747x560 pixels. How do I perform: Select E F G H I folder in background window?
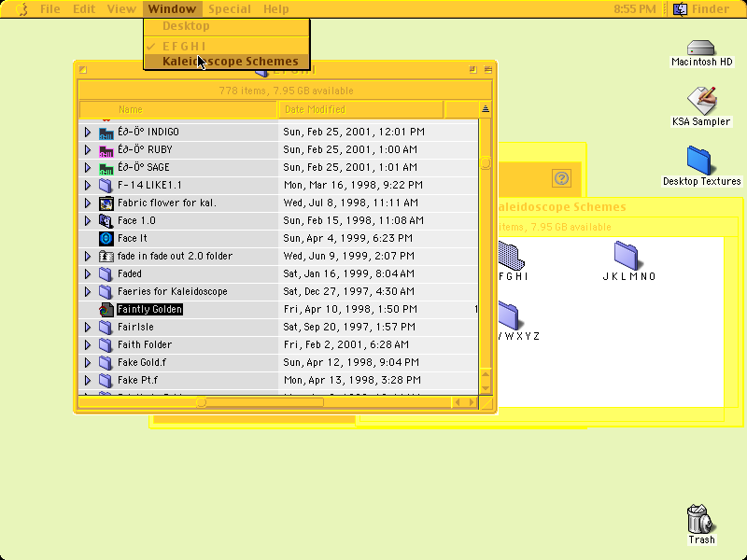coord(511,255)
